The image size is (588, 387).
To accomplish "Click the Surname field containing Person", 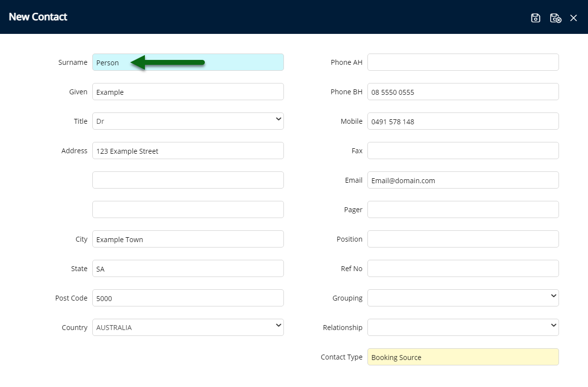I will point(188,62).
